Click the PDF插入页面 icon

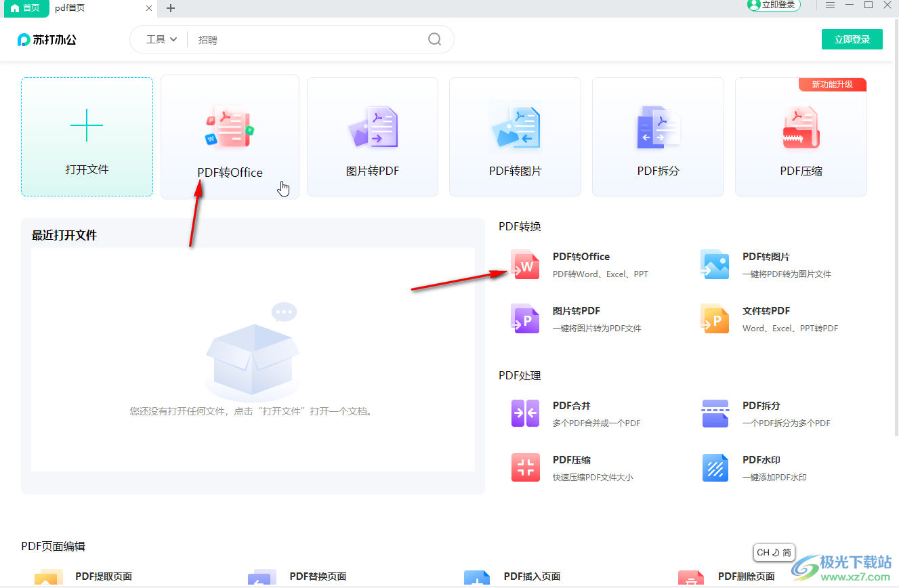click(476, 578)
